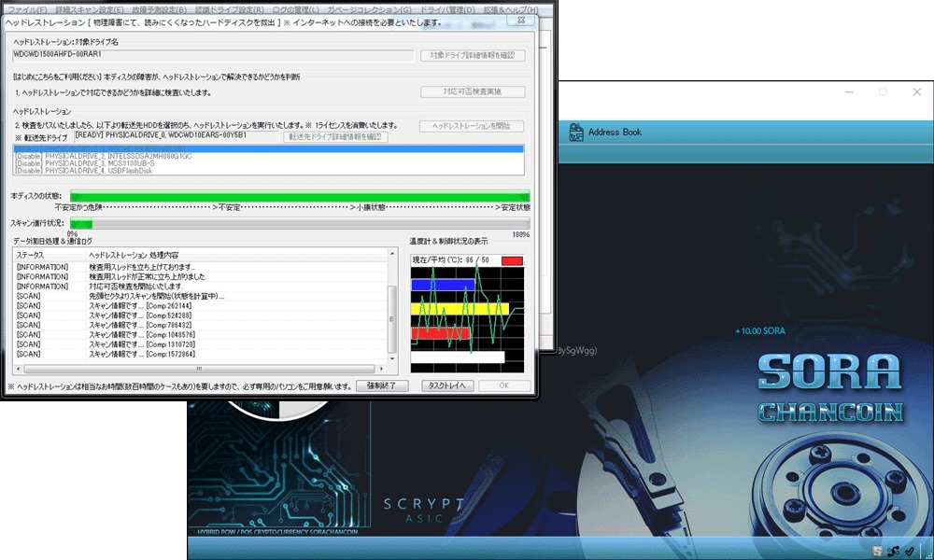Click the 転送先ドライブ field showing PHYSICALDRIVE_0
This screenshot has height=560, width=934.
(x=177, y=136)
